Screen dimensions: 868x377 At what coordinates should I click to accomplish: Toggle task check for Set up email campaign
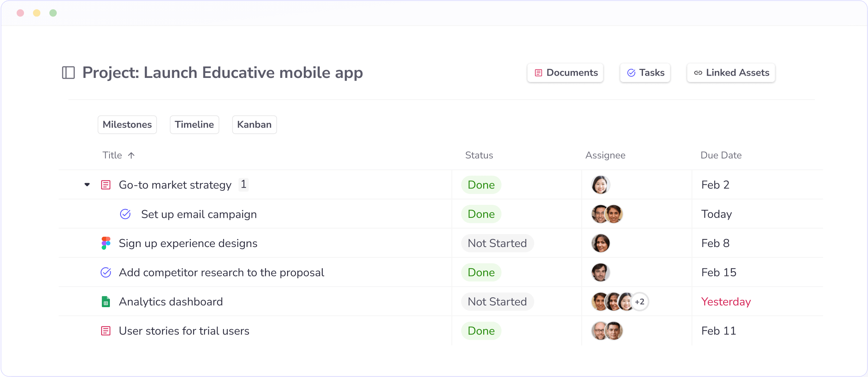[x=125, y=214]
